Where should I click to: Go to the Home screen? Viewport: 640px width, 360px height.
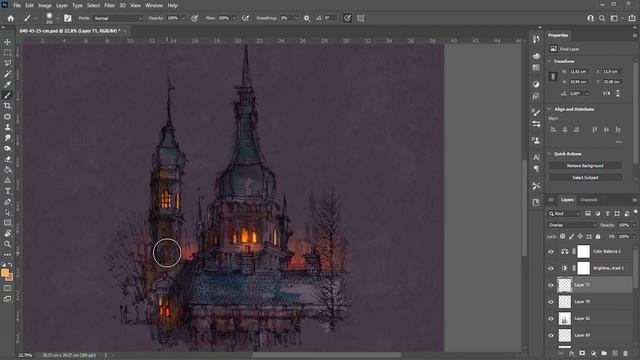pos(11,18)
